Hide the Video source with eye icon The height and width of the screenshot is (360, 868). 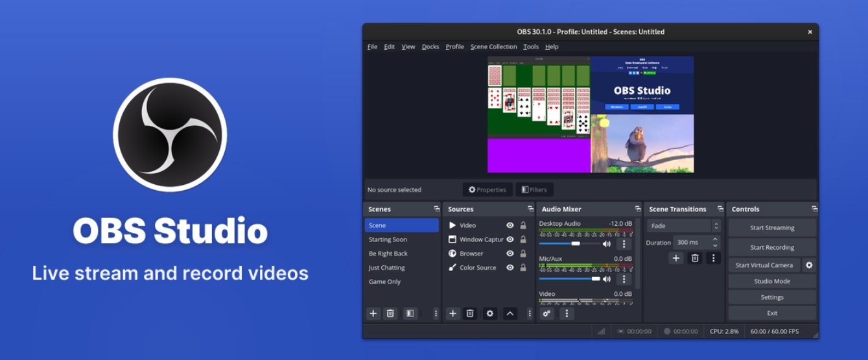click(x=510, y=225)
